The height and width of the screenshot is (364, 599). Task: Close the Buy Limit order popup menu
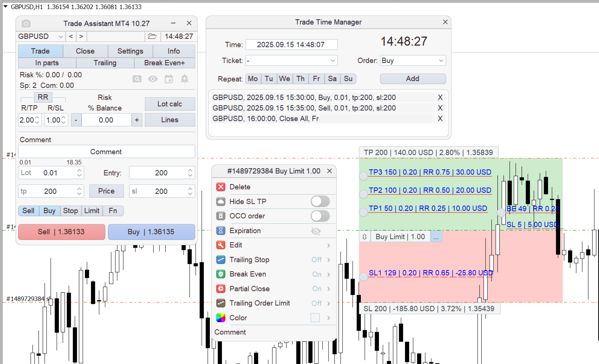click(330, 171)
